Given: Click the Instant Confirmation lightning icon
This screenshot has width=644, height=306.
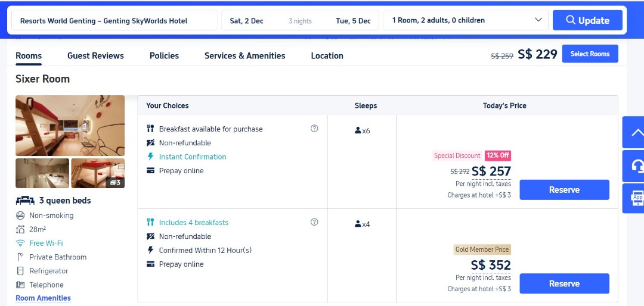Looking at the screenshot, I should pos(151,157).
